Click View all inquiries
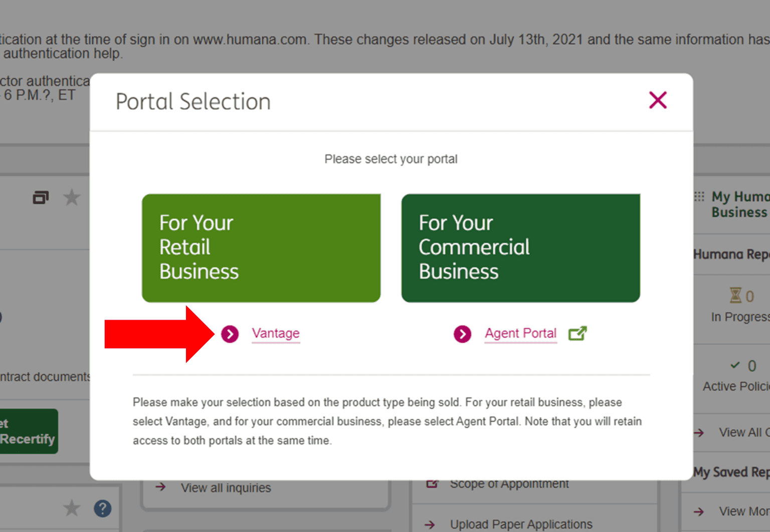Viewport: 770px width, 532px height. [226, 487]
